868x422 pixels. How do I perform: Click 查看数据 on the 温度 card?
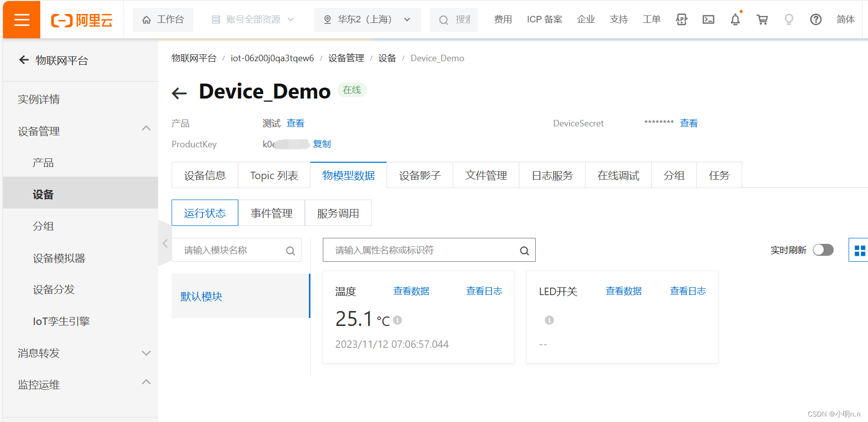(411, 291)
